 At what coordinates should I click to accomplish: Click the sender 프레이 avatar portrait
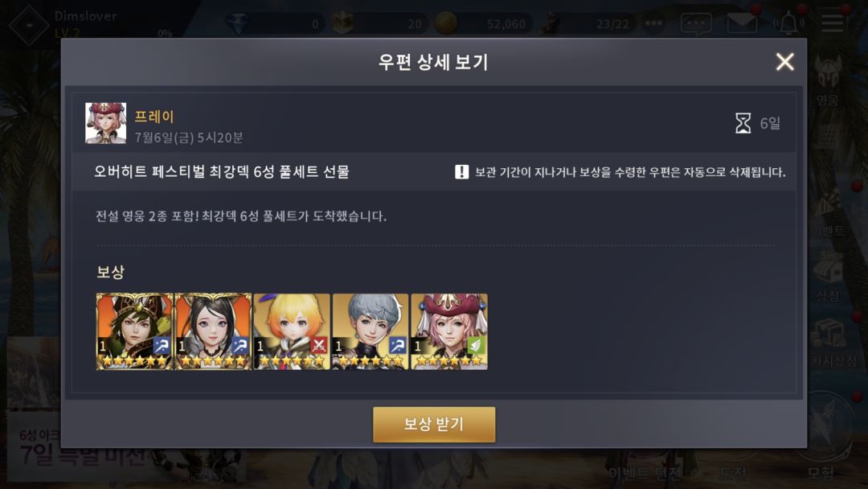pyautogui.click(x=106, y=123)
